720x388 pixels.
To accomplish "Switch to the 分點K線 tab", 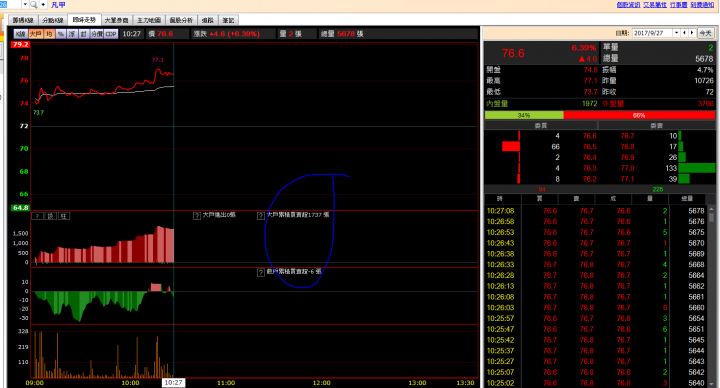I will [x=53, y=20].
